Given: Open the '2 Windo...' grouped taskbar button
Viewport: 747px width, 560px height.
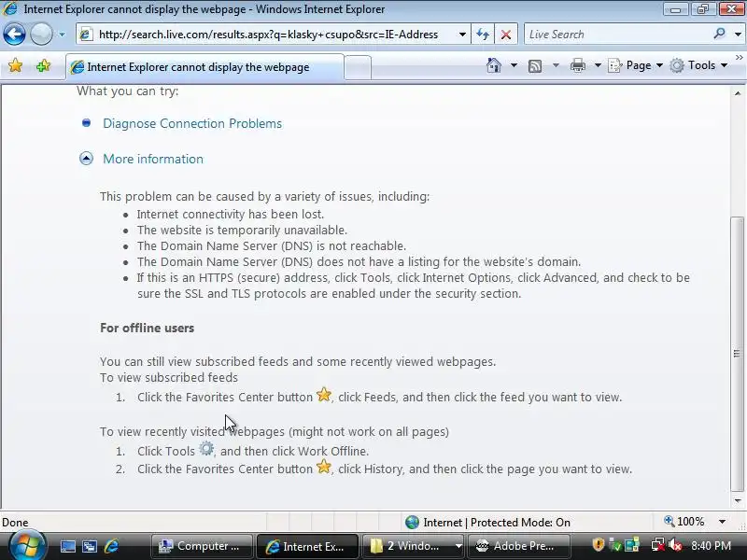Looking at the screenshot, I should pyautogui.click(x=413, y=546).
